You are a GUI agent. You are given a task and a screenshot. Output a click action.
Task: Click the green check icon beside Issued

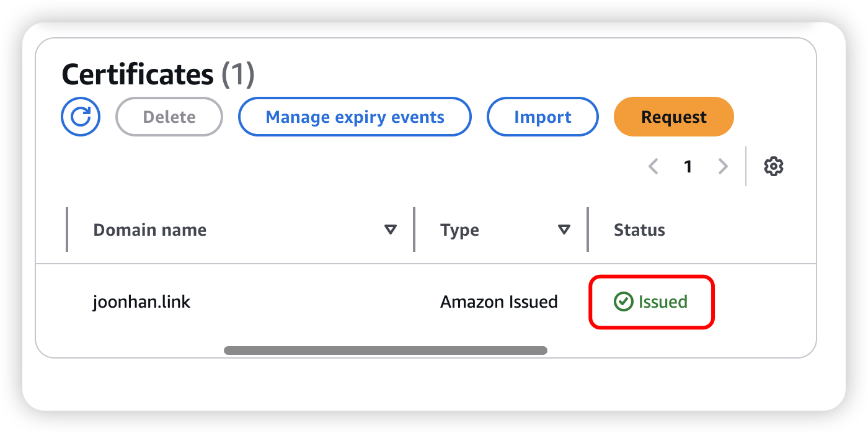(622, 302)
